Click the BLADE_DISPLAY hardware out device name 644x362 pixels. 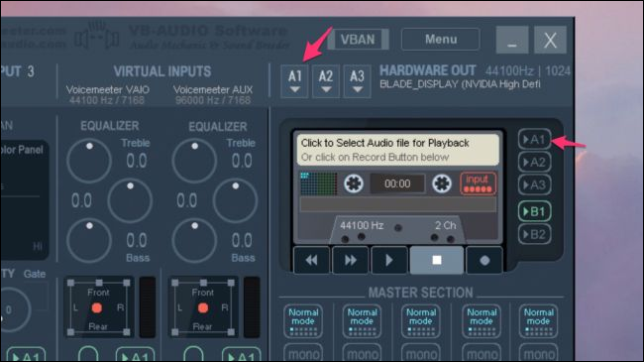[460, 84]
